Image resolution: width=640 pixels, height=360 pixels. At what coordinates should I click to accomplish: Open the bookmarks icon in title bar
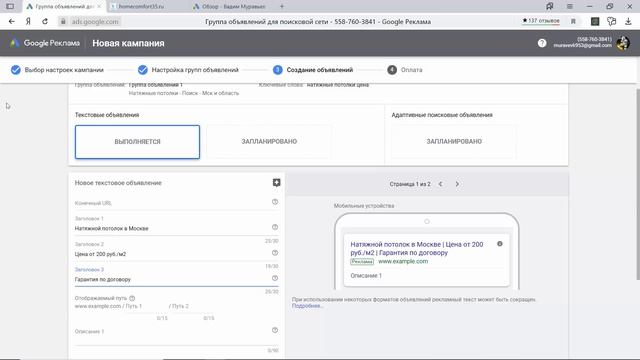coord(550,6)
